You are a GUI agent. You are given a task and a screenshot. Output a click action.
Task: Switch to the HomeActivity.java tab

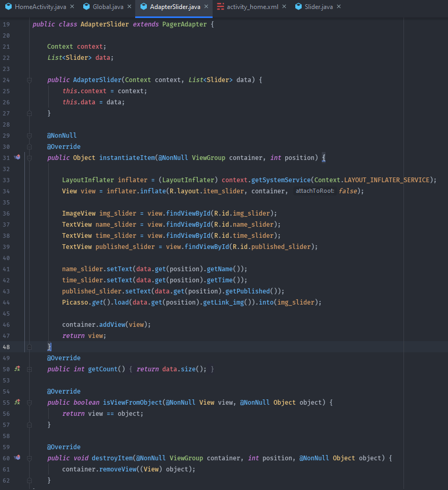[40, 6]
